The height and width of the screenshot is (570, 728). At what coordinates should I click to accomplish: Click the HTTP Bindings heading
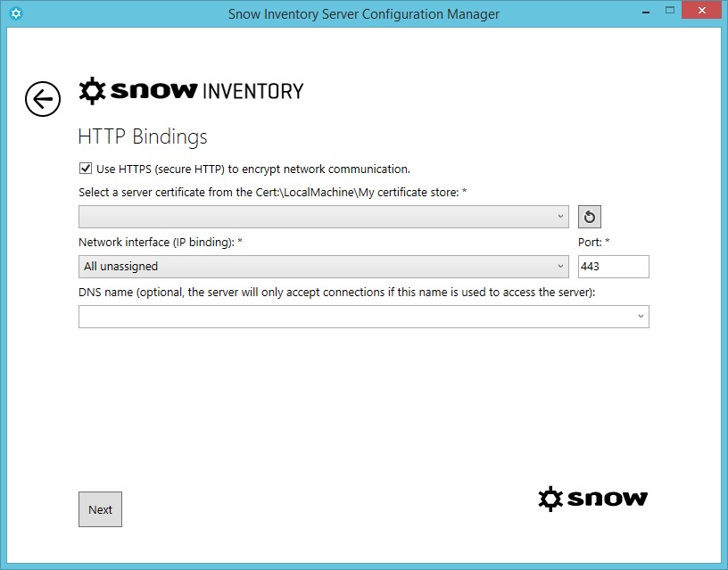click(143, 137)
